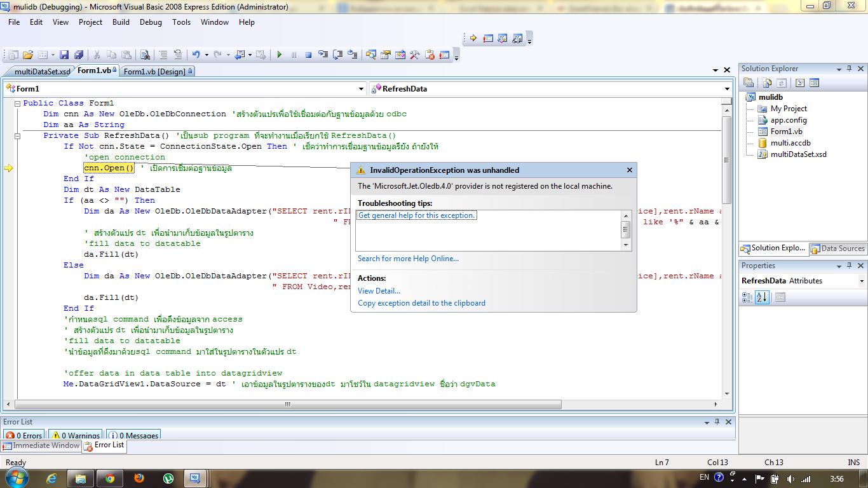Click the Cut scissors icon
Screen dimensions: 868x488
click(x=97, y=55)
